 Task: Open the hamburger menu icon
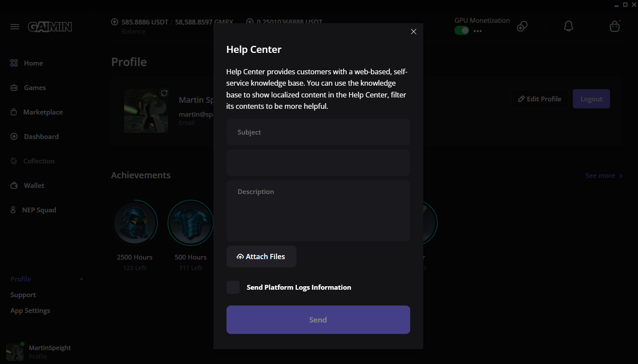pos(15,27)
